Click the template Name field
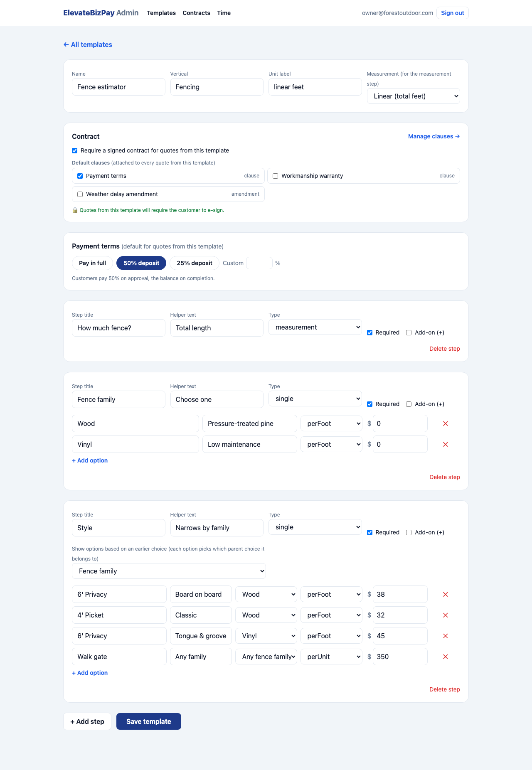 pyautogui.click(x=118, y=87)
